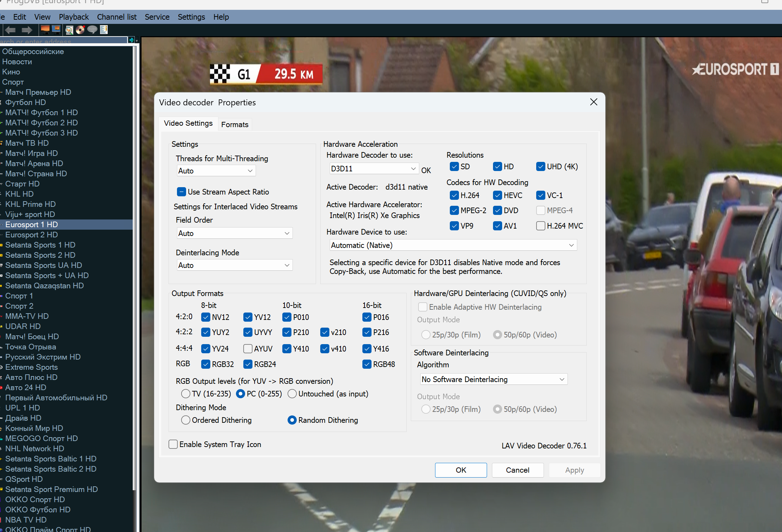The height and width of the screenshot is (532, 782).
Task: Select TV (16-235) RGB output level
Action: tap(186, 394)
